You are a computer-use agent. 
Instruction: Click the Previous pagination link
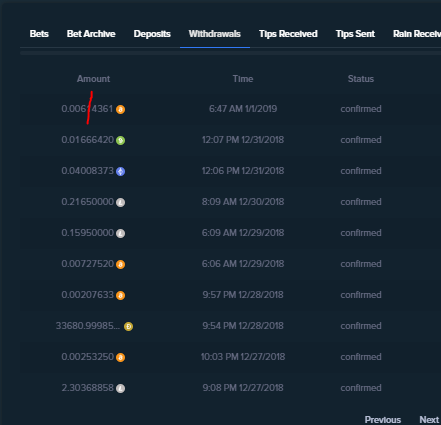coord(383,419)
